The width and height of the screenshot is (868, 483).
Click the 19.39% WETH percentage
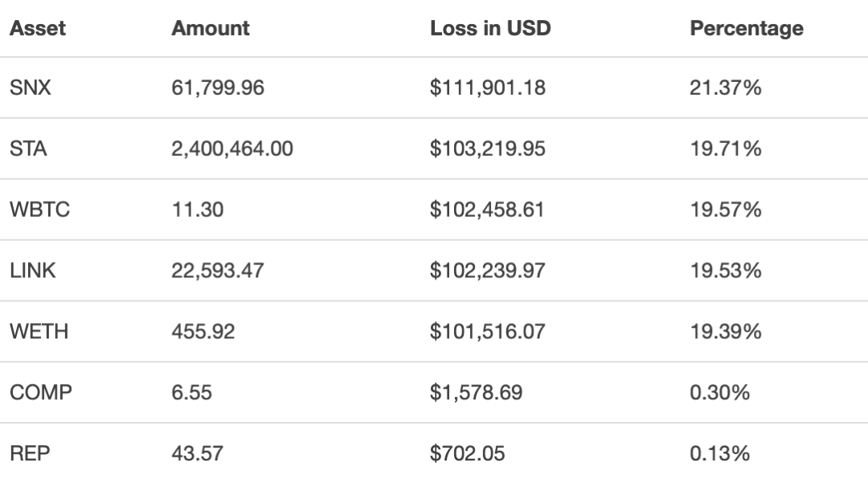(725, 331)
